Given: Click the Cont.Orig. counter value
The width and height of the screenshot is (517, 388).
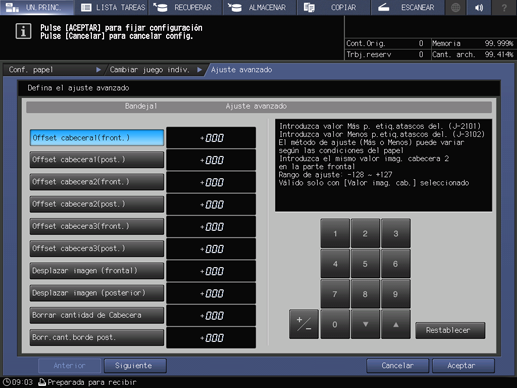Looking at the screenshot, I should point(421,43).
